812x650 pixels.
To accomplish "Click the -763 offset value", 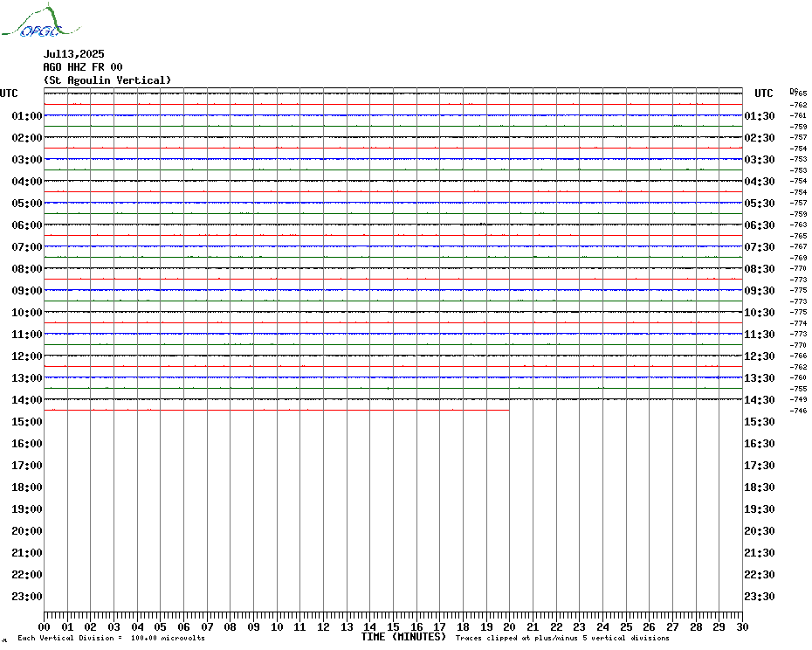I will point(799,225).
